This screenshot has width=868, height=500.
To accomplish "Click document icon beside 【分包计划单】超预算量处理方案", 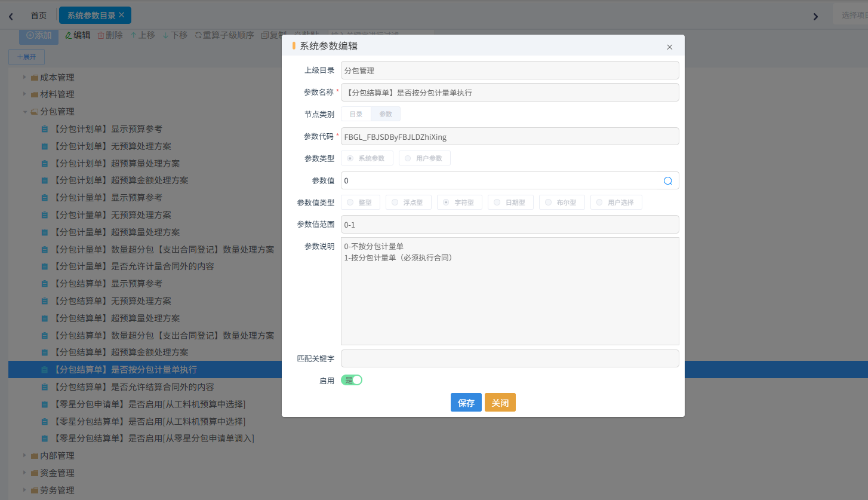I will [45, 164].
